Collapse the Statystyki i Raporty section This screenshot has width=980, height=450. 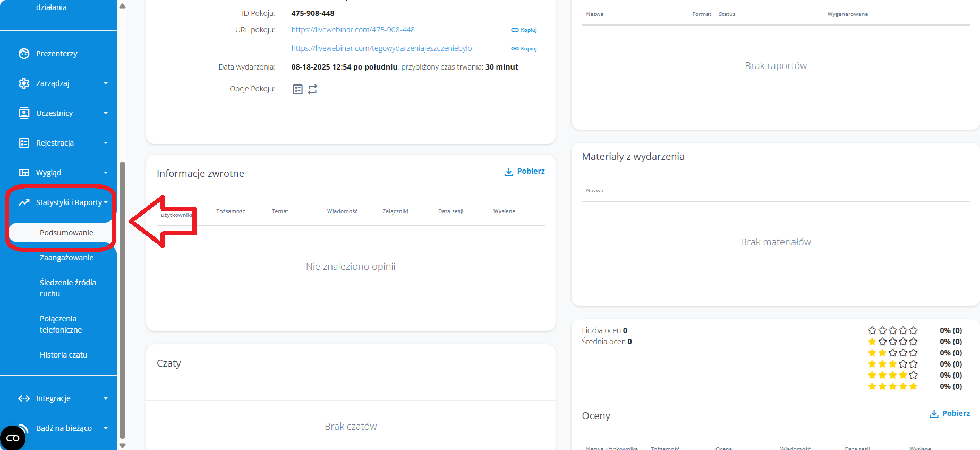pos(106,202)
